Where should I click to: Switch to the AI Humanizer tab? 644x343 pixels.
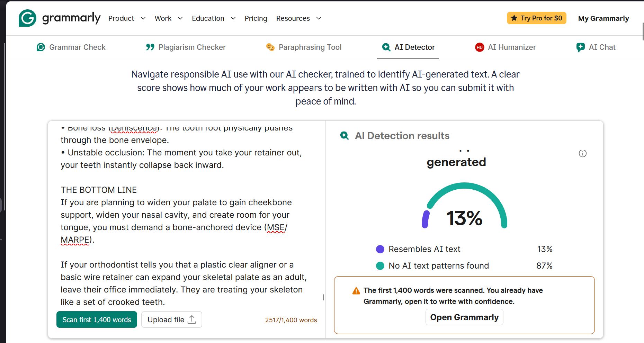tap(506, 47)
